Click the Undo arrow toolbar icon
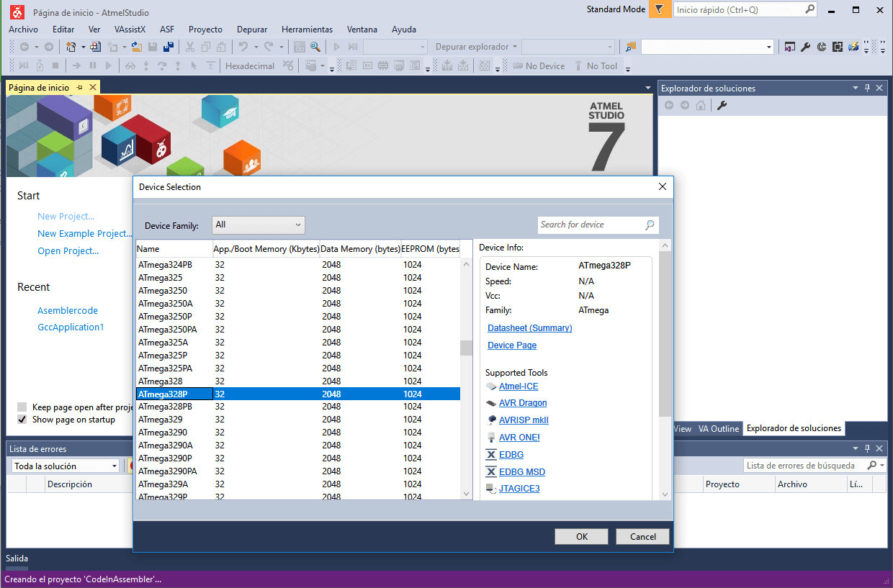 (x=243, y=47)
